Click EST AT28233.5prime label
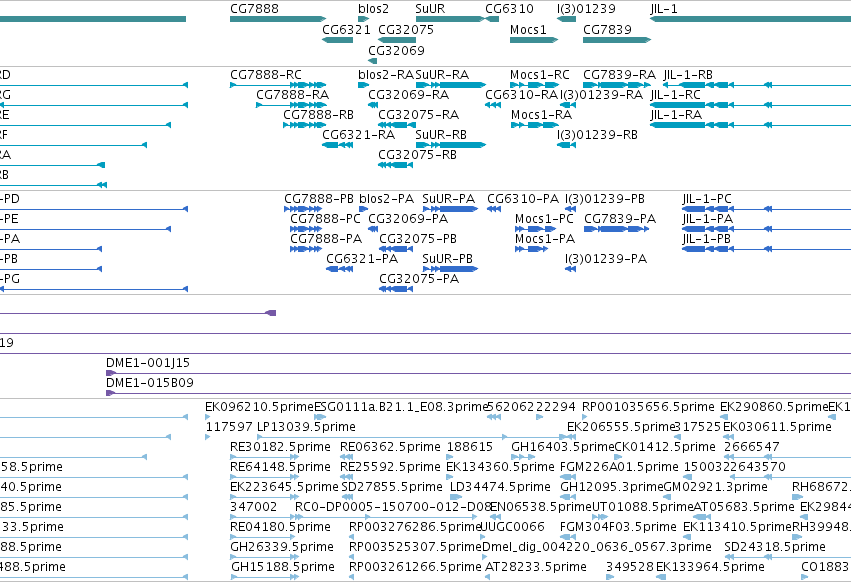 [536, 567]
